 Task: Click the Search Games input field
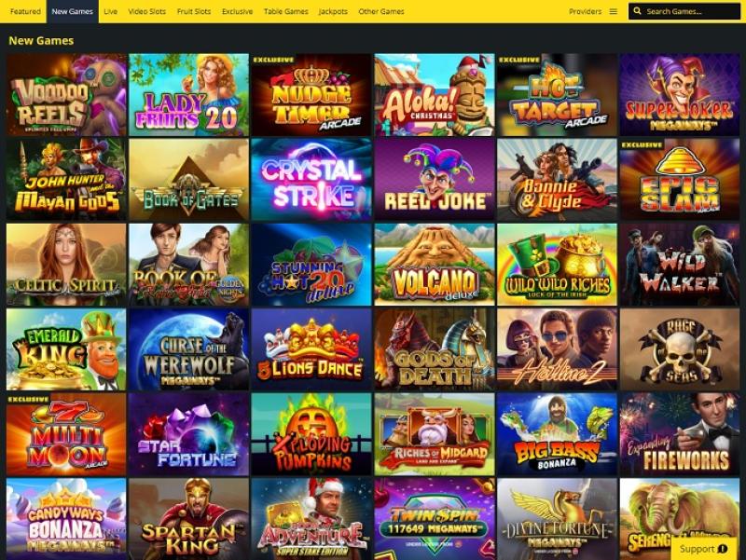(x=684, y=11)
